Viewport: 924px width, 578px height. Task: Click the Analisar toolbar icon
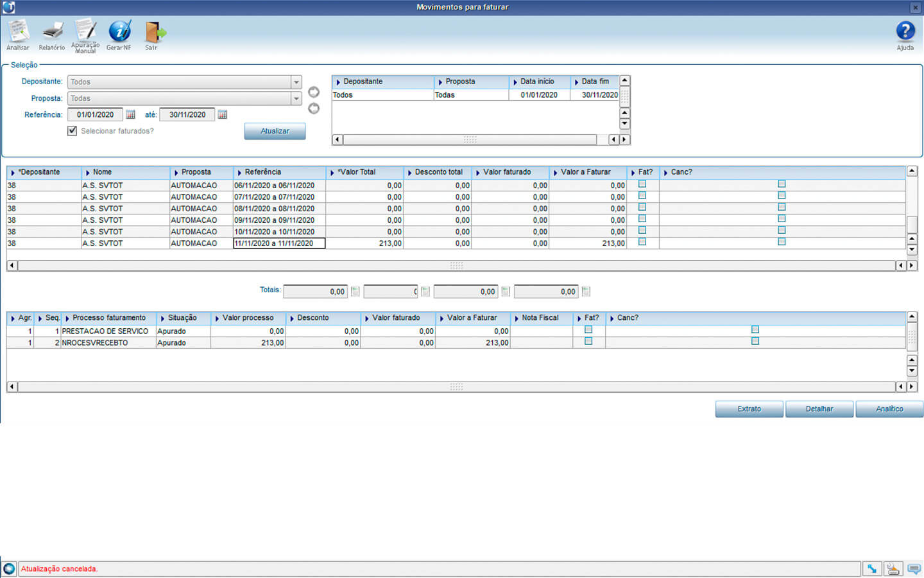click(18, 32)
